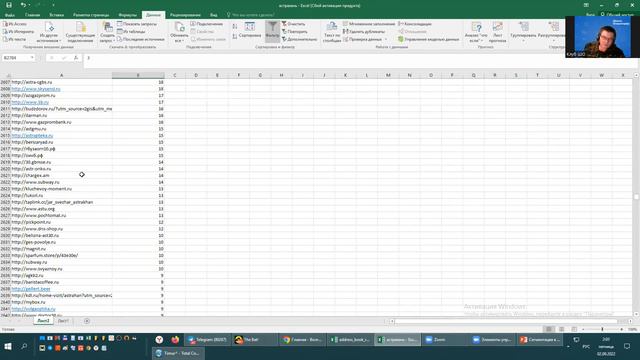Open Telegram from the taskbar
The image size is (640, 360).
[x=207, y=340]
